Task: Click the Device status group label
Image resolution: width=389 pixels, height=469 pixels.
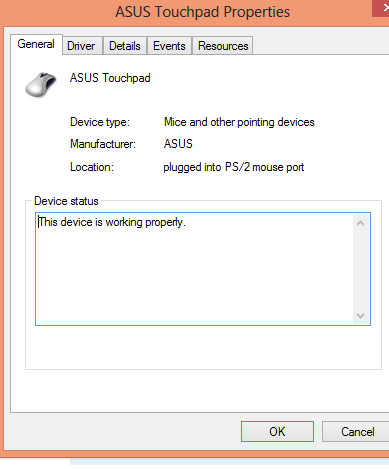Action: tap(66, 201)
